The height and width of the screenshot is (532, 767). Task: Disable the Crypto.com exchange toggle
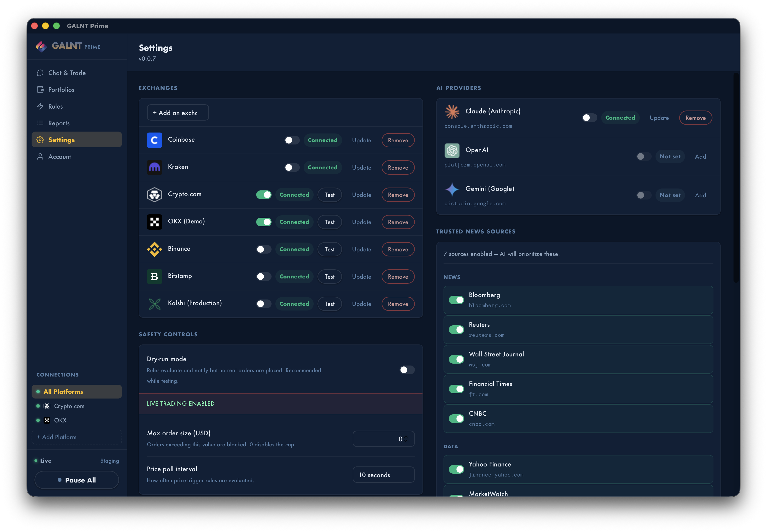[x=264, y=195]
